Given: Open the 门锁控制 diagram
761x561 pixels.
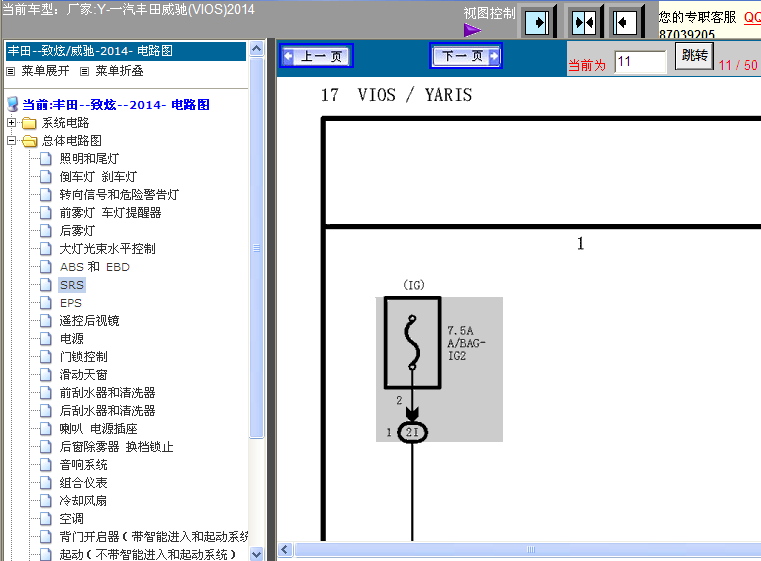Looking at the screenshot, I should 83,357.
